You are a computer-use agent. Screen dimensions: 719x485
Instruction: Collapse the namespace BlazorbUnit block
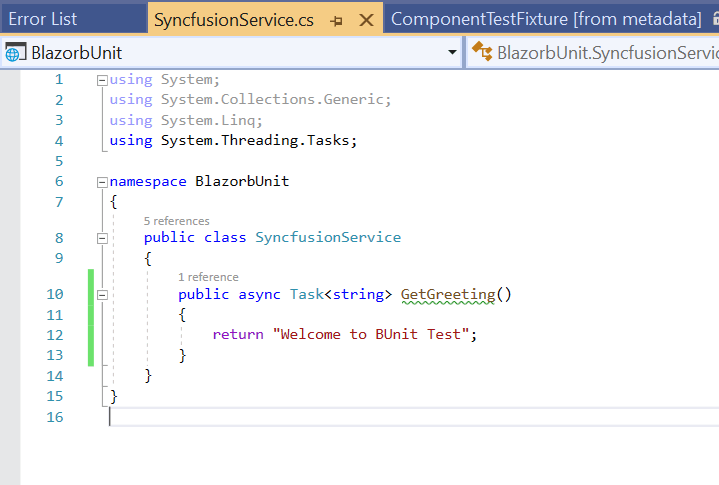pos(102,182)
